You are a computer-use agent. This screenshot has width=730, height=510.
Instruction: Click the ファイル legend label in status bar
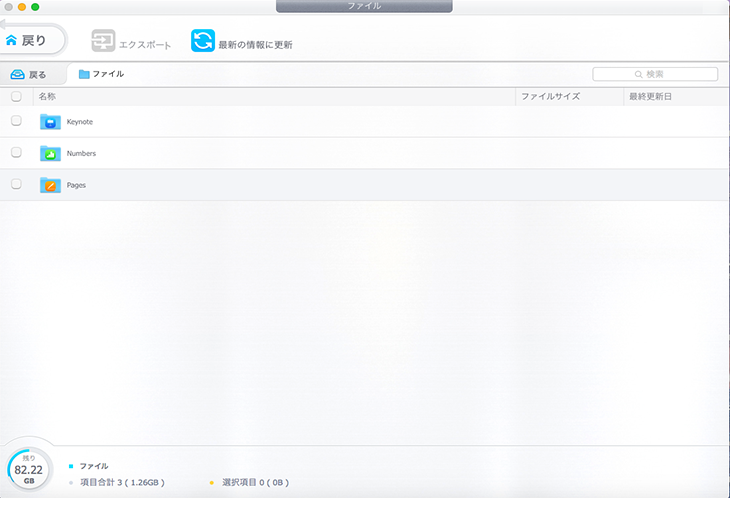click(94, 466)
